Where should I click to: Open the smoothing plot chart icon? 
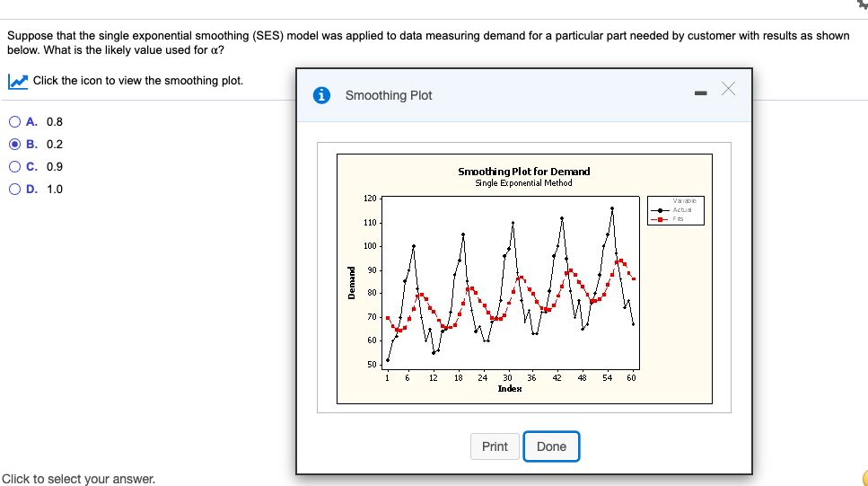pos(18,82)
